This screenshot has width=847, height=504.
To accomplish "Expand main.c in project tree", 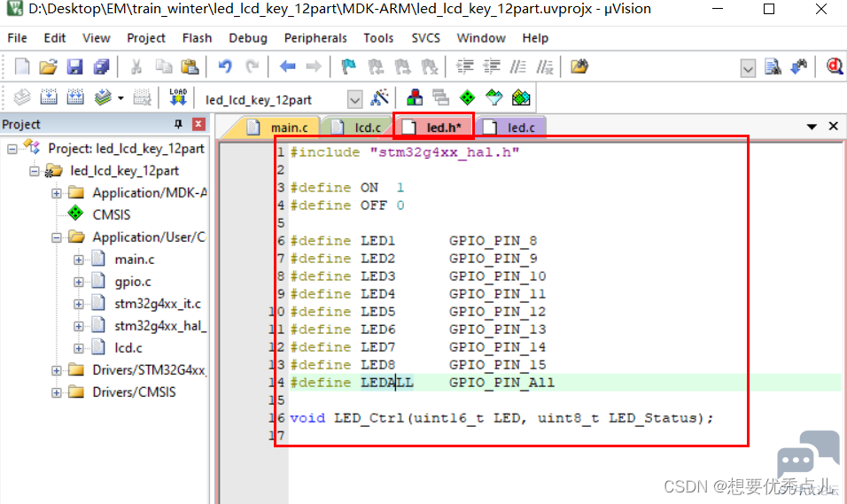I will (78, 260).
